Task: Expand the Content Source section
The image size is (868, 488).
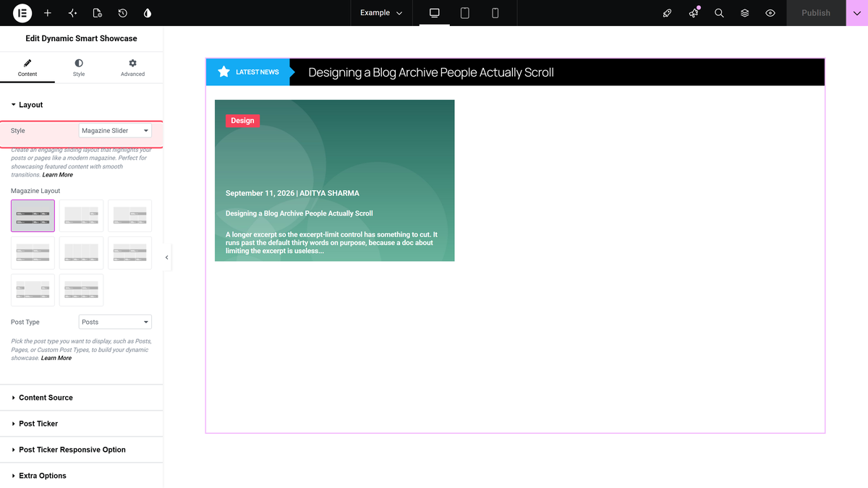Action: pos(82,398)
